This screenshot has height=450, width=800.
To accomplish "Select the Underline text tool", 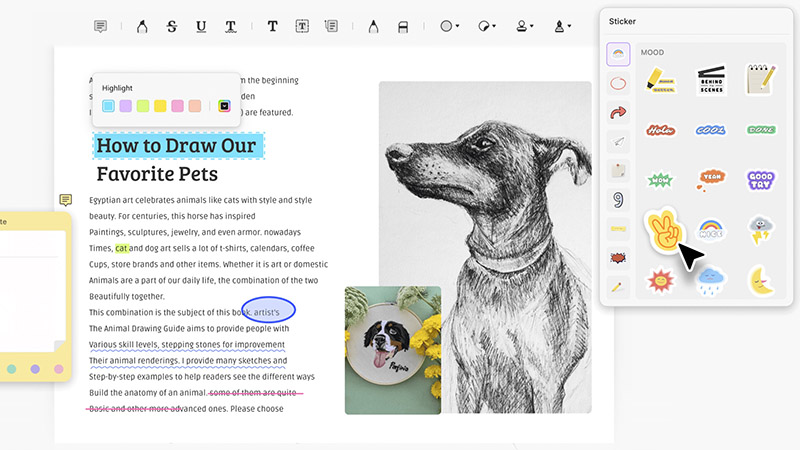I will point(201,26).
